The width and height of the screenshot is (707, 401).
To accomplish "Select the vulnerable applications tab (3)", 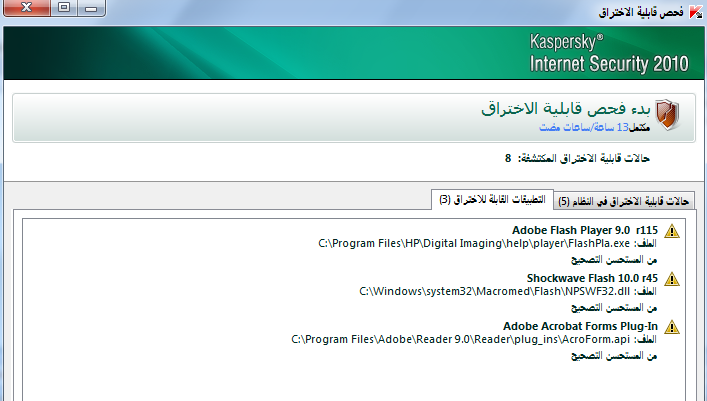I will coord(492,199).
